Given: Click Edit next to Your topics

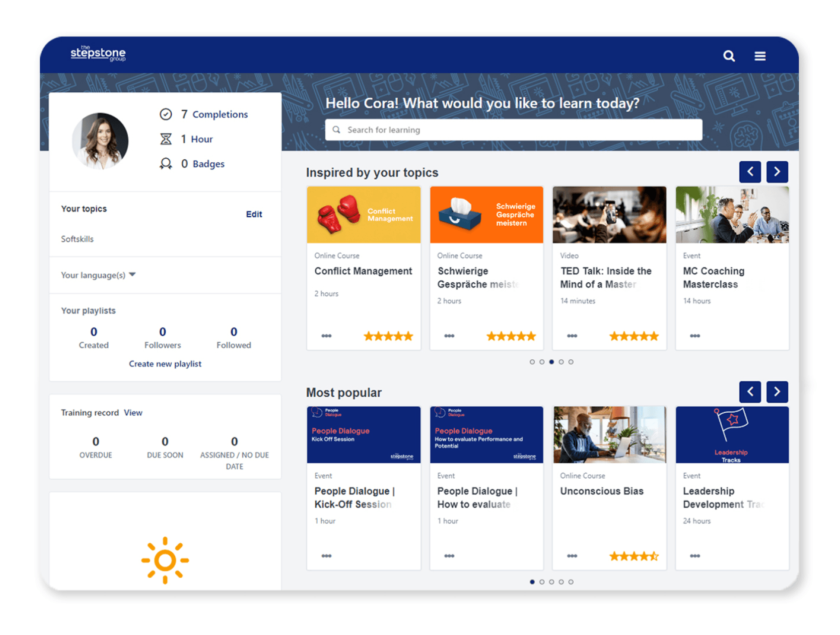Looking at the screenshot, I should click(254, 214).
